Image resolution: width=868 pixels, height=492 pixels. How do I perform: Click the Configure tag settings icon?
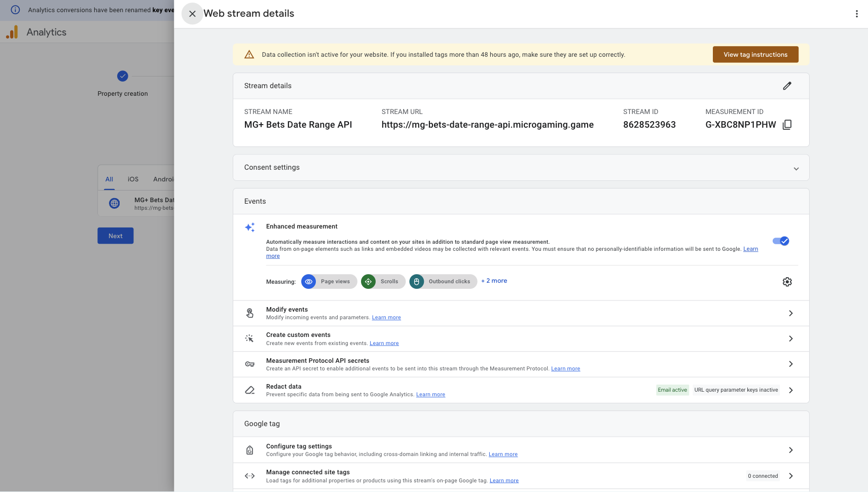(x=250, y=450)
